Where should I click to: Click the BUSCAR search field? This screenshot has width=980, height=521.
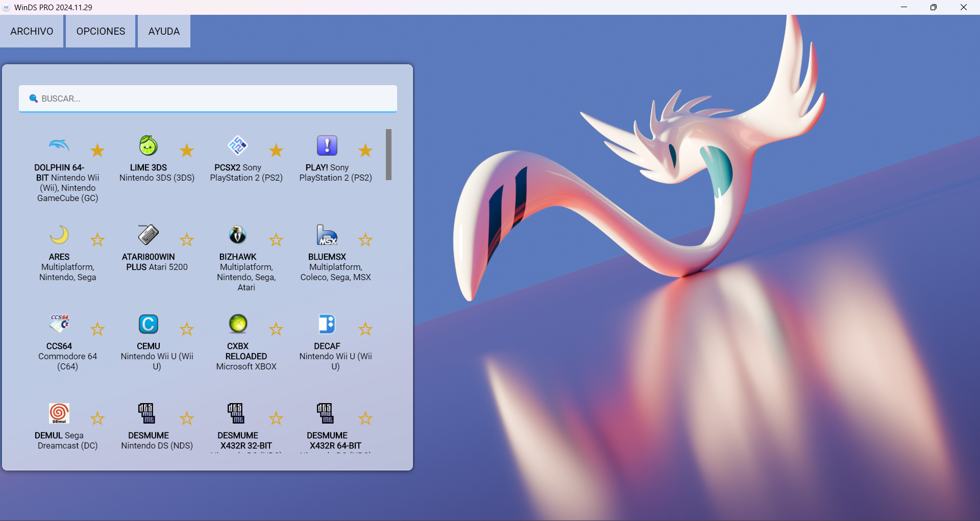point(208,98)
